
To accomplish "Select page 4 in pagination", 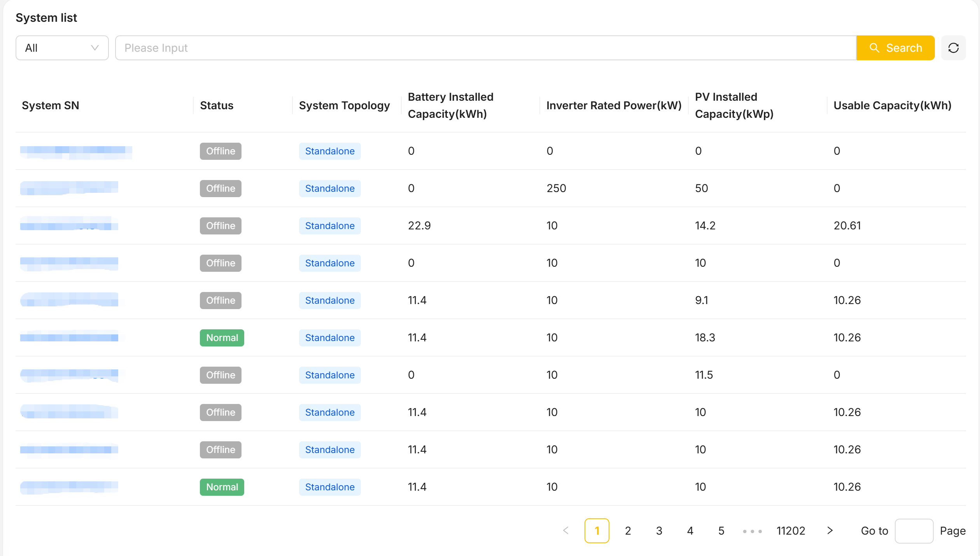I will [x=690, y=530].
